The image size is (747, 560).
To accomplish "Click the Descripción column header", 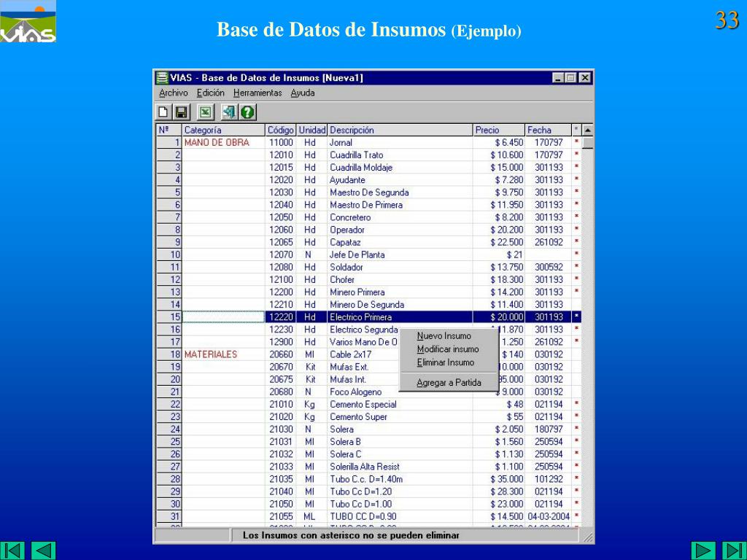I will pyautogui.click(x=400, y=130).
